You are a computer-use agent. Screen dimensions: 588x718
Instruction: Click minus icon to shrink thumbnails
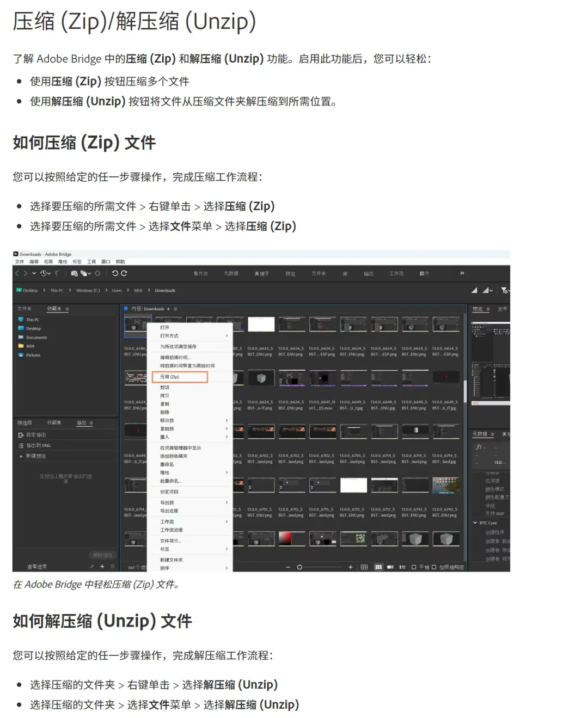[288, 567]
